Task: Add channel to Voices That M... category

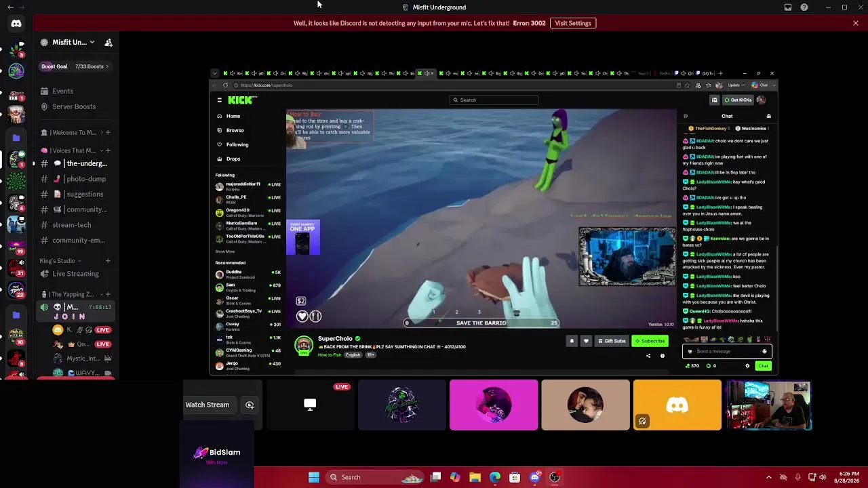Action: 108,150
